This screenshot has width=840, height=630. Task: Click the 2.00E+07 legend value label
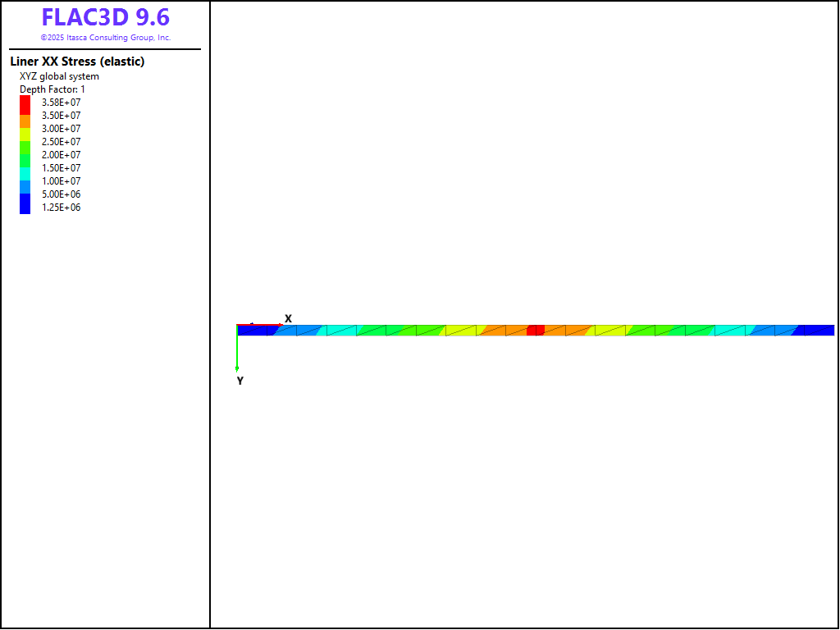click(62, 155)
